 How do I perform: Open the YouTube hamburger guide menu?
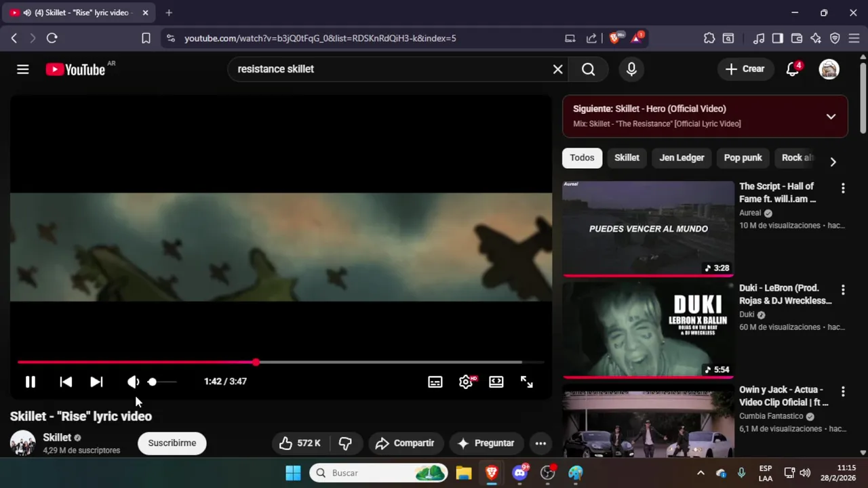click(23, 69)
